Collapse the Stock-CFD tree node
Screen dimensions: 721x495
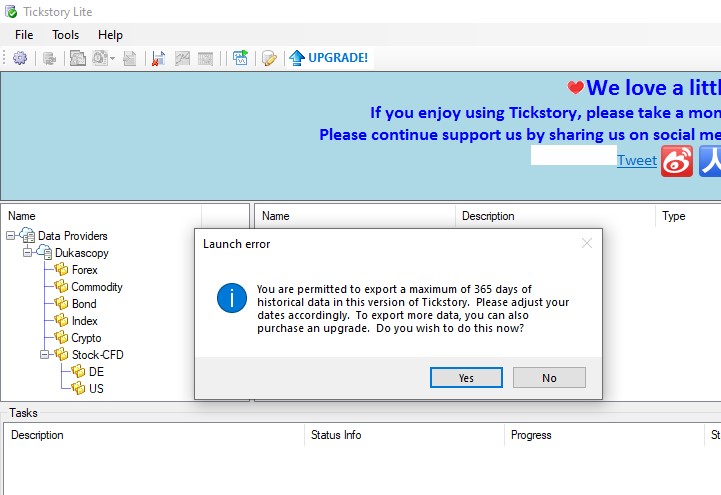(45, 354)
